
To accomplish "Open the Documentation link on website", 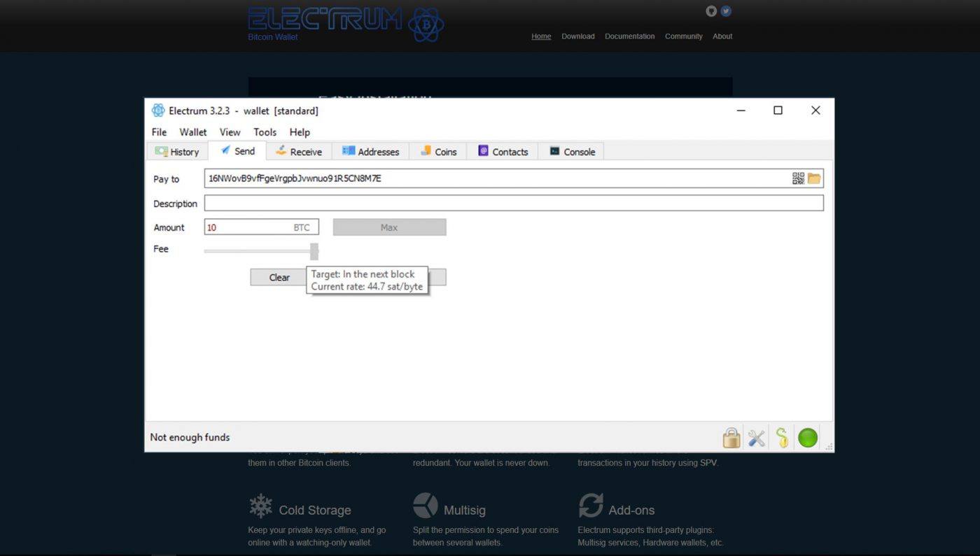I will point(630,36).
